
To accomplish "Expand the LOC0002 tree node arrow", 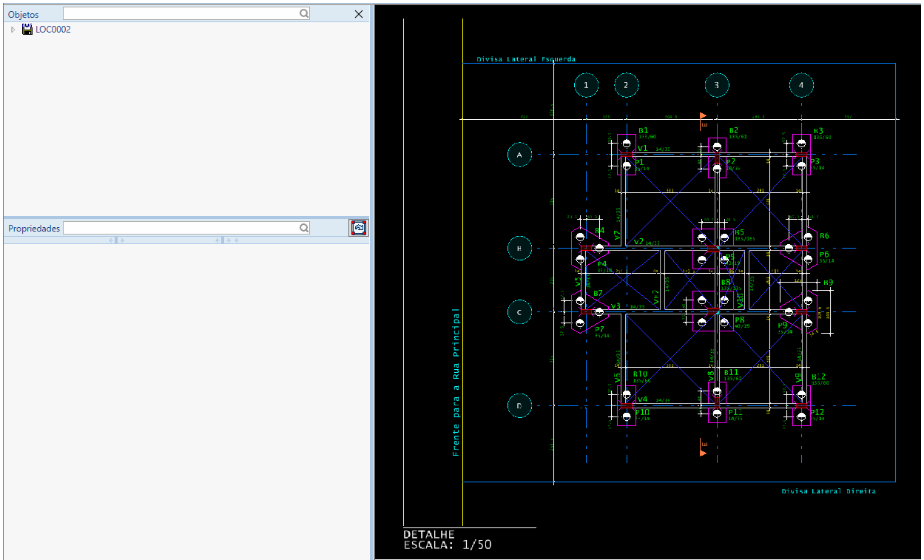I will [x=13, y=30].
